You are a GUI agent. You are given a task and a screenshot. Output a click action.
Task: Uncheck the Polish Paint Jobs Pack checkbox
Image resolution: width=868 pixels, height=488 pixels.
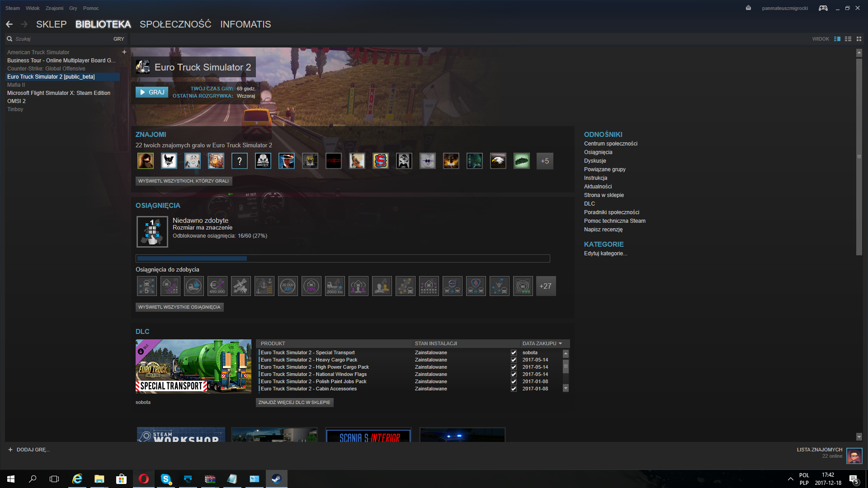(514, 381)
